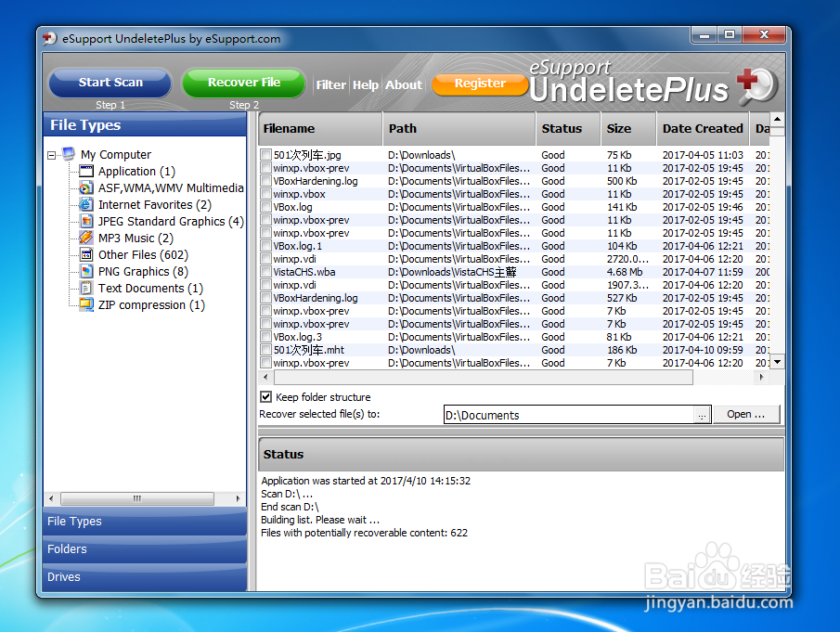Click the orange Register button
The height and width of the screenshot is (632, 840).
480,84
